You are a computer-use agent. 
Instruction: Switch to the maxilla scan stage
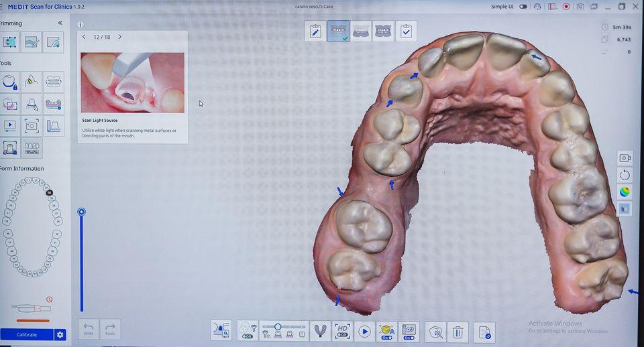coord(338,31)
